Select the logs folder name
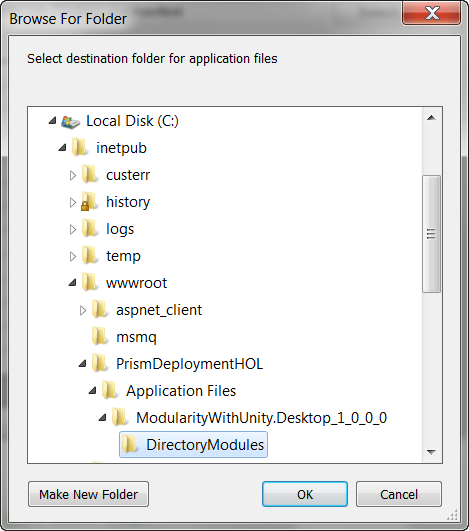Screen dimensions: 469x531 tap(120, 229)
